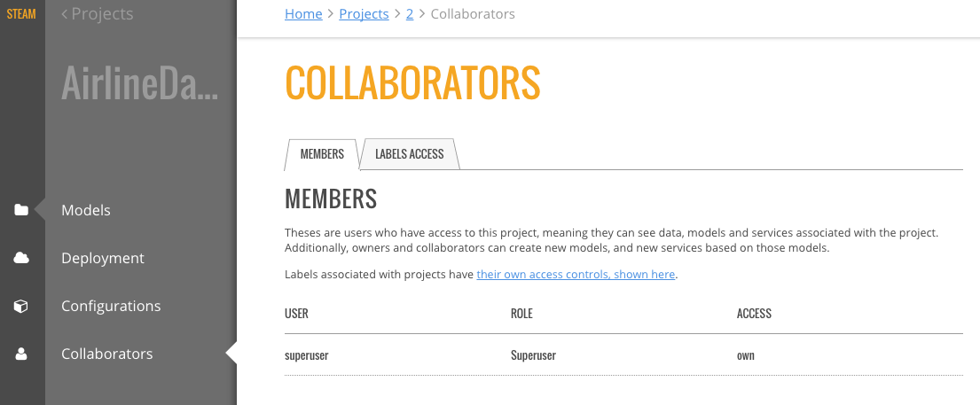Follow the 'their own access controls' link

576,275
